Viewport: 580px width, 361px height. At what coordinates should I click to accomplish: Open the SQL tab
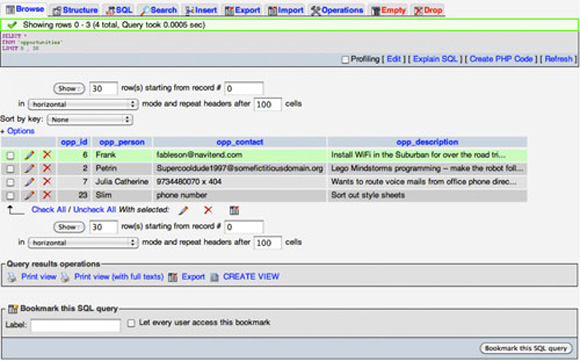(x=119, y=10)
